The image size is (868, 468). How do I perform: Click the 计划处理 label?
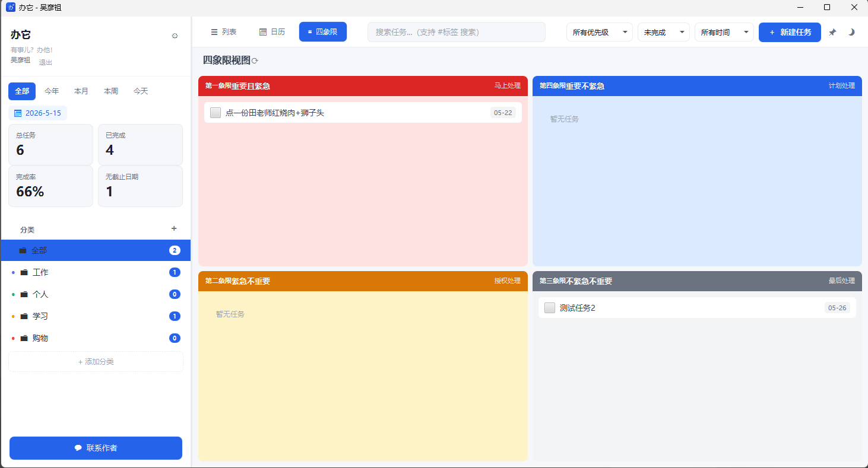tap(842, 86)
